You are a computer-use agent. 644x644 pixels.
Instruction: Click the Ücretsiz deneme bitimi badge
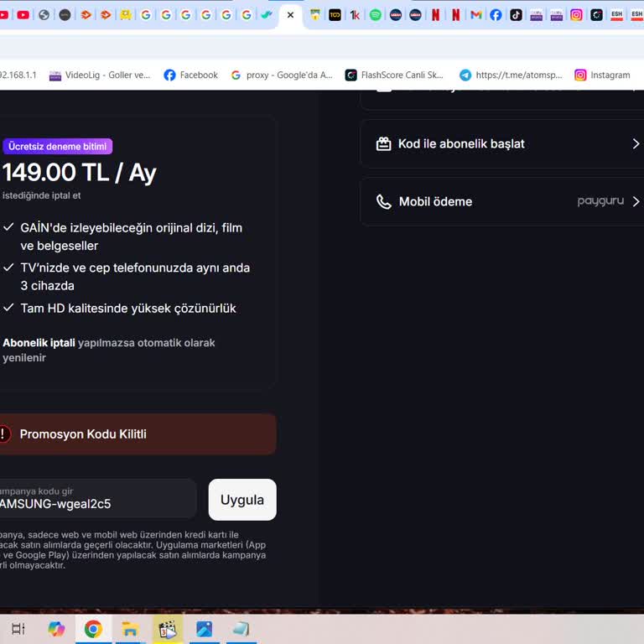pyautogui.click(x=58, y=146)
